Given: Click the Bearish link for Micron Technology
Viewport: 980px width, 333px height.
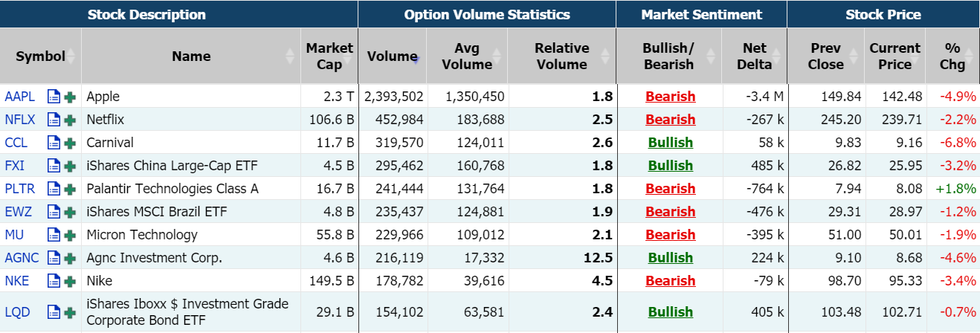Looking at the screenshot, I should coord(671,235).
